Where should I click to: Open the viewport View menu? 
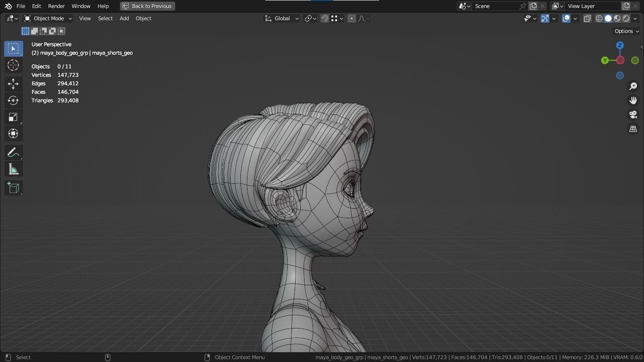pos(85,18)
